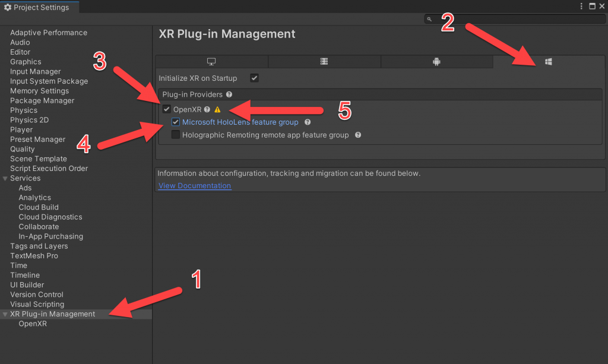Viewport: 608px width, 364px height.
Task: Click the Plug-in Providers header label
Action: point(192,94)
